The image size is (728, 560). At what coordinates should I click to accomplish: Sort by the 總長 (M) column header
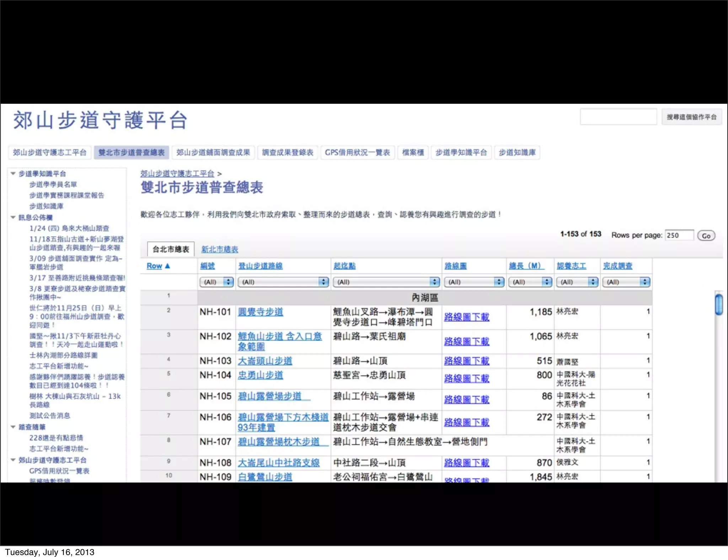tap(525, 266)
